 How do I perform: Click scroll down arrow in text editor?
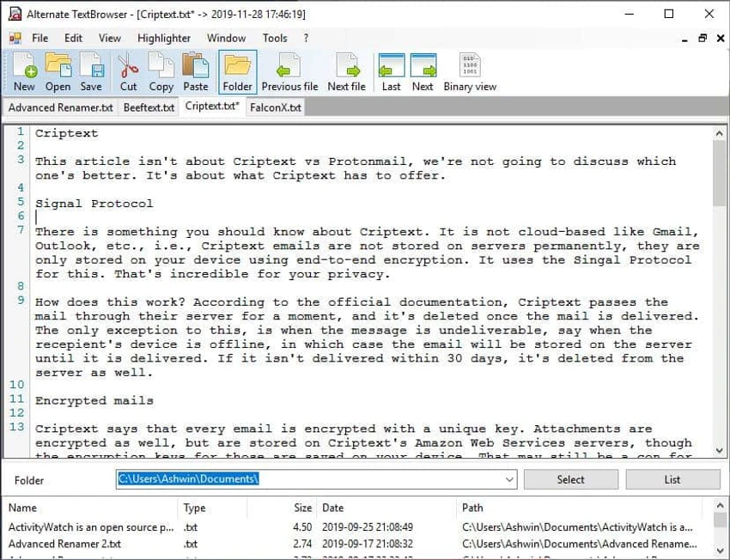(x=719, y=450)
